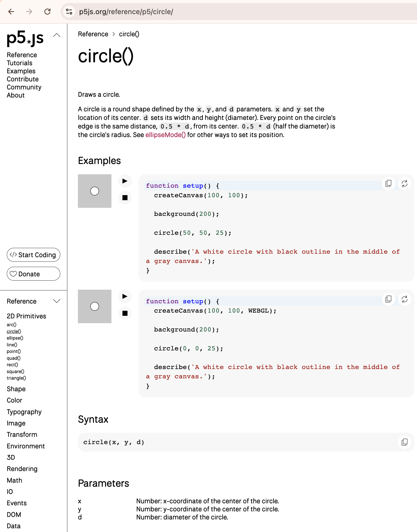
Task: Reset the second example sketch
Action: 405,299
